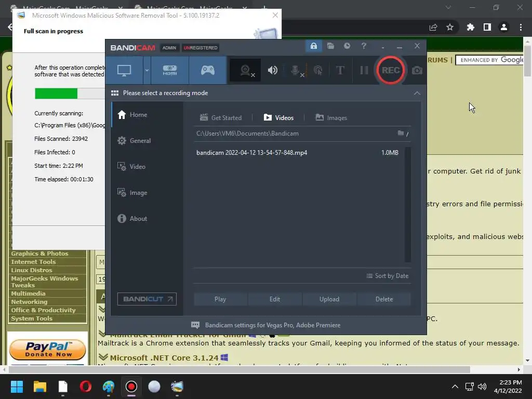Click Chrome share page icon
Screen dimensions: 532x399
pos(433,27)
